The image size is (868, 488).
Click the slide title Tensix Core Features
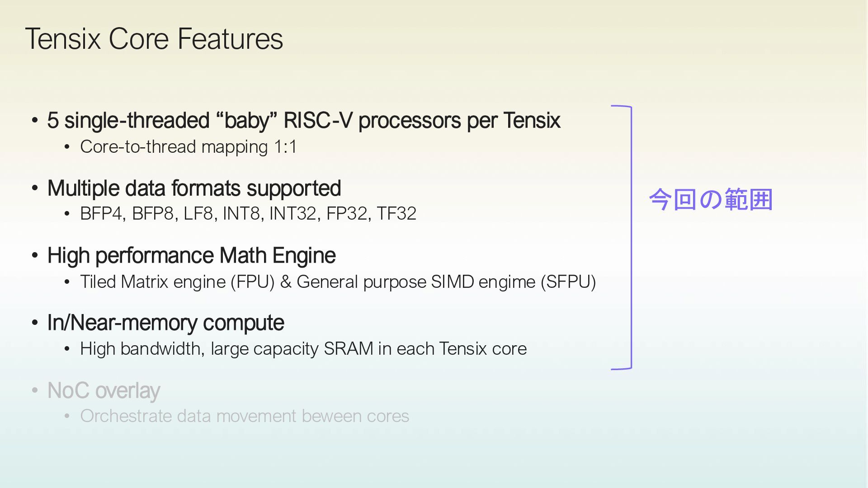click(x=154, y=39)
